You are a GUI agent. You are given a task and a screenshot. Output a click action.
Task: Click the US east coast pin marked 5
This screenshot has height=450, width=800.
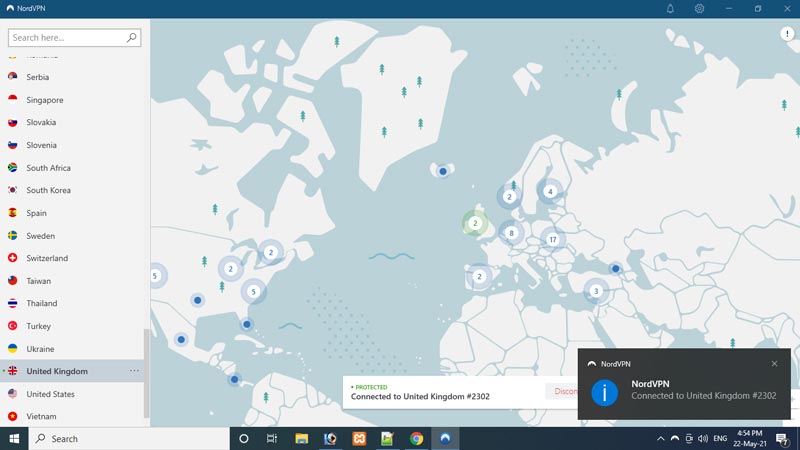coord(253,292)
